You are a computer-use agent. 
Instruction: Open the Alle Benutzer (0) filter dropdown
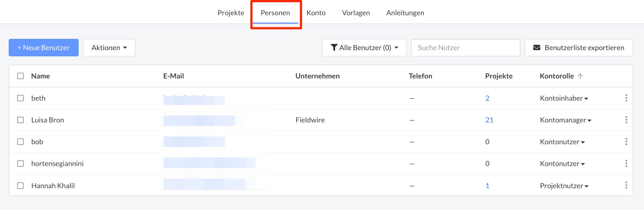click(364, 48)
